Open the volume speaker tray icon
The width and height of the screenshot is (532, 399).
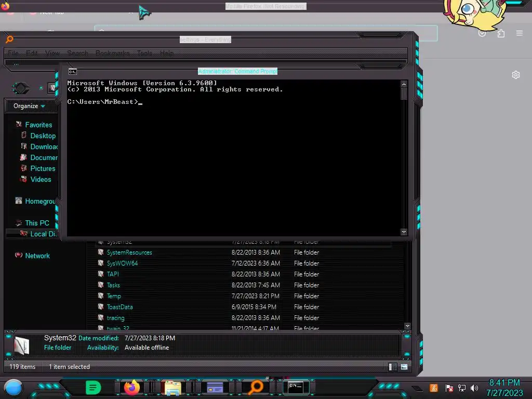474,388
